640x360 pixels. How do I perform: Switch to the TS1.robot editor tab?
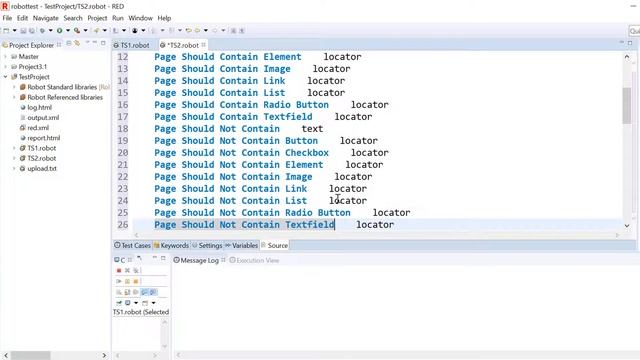(132, 45)
